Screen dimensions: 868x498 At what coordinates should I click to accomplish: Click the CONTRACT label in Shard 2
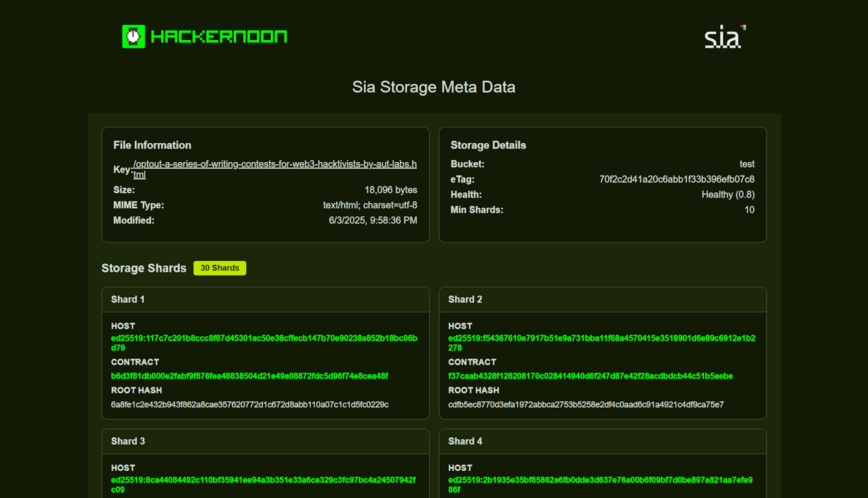pos(472,362)
